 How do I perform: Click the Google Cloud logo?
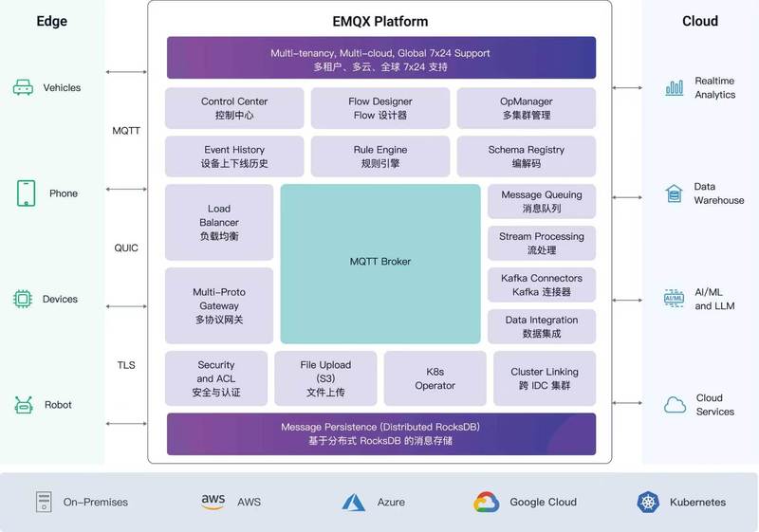(487, 502)
